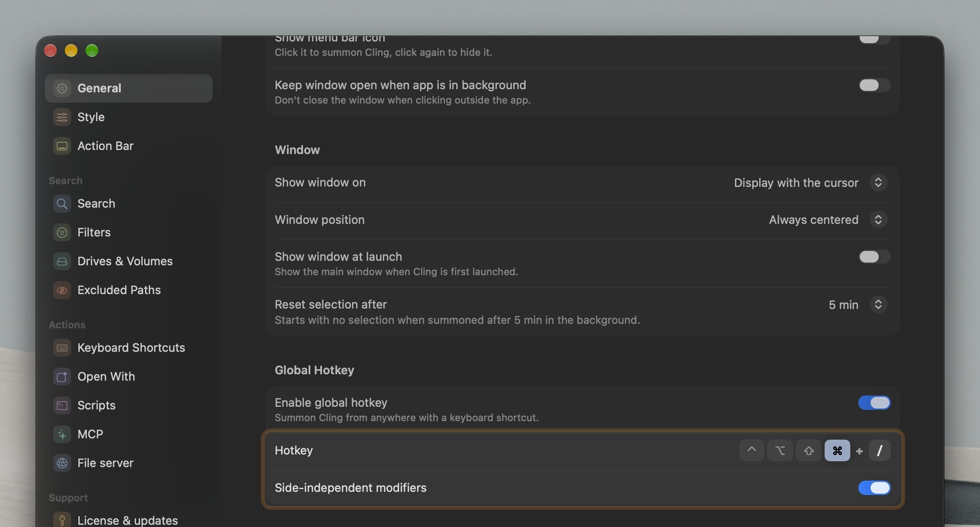Click the Global Hotkey section heading
Image resolution: width=980 pixels, height=527 pixels.
point(314,370)
